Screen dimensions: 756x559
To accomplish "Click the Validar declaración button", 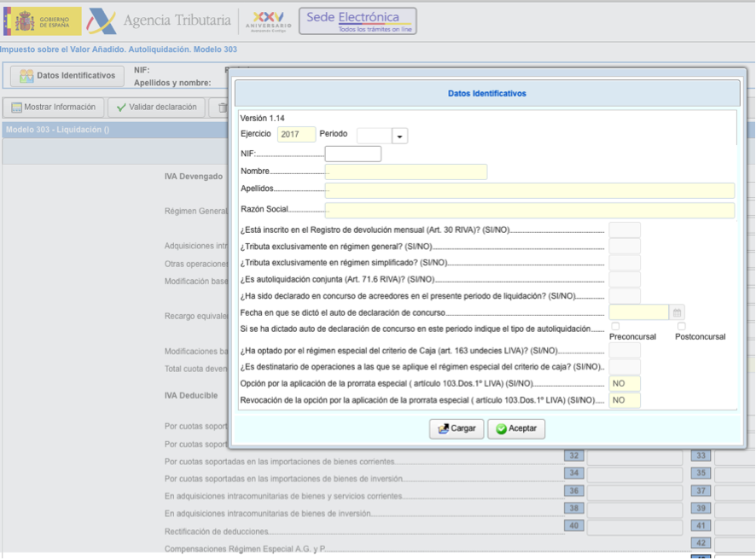I will tap(157, 107).
